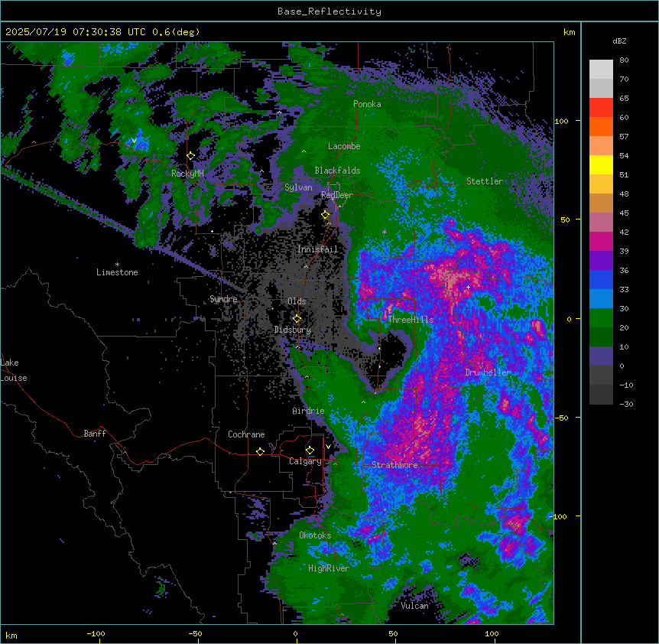Click the RockyMH map label
This screenshot has height=644, width=659.
point(187,174)
